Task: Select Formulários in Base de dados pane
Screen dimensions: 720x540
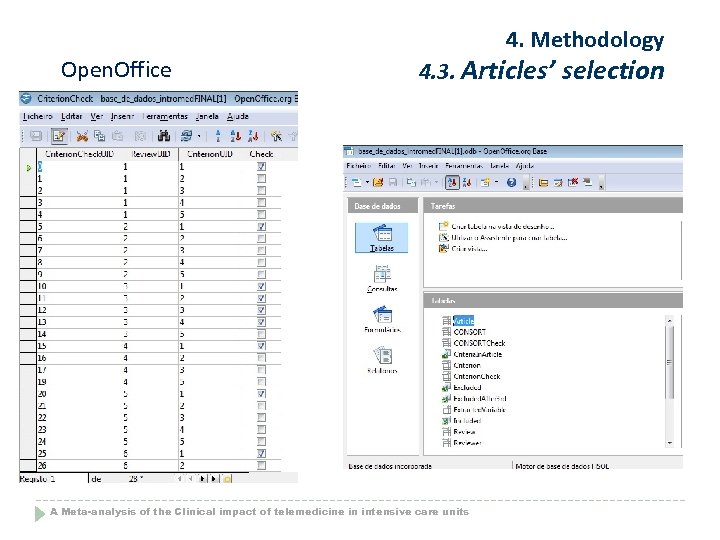Action: point(382,320)
